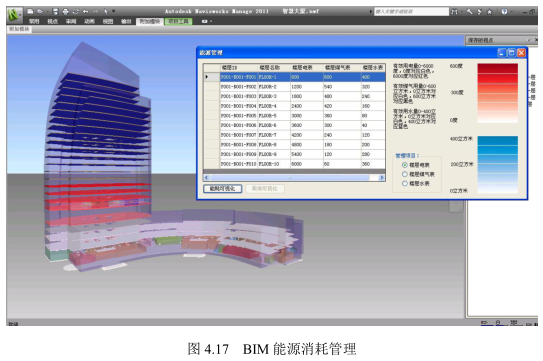
Task: Click the 楼层名称 column header
Action: [274, 67]
